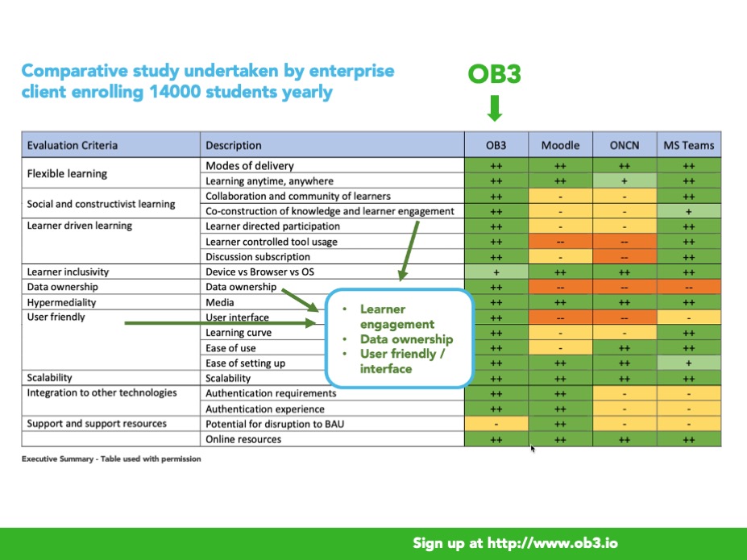Switch to the MS Teams column header

(x=688, y=145)
